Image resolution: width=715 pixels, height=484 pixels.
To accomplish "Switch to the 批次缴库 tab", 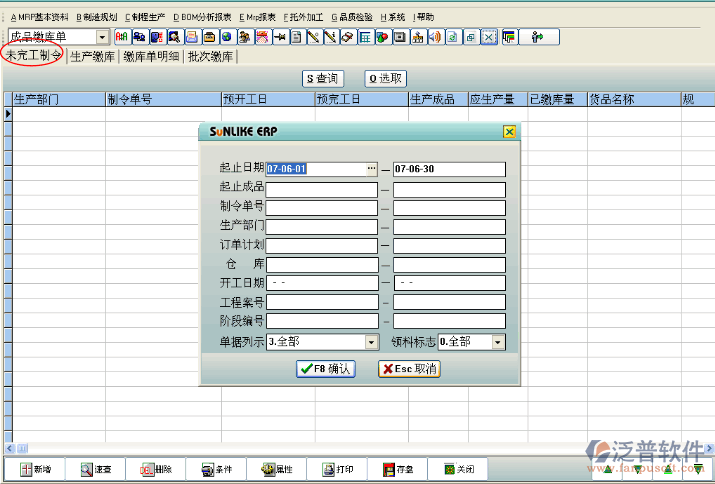I will click(211, 57).
